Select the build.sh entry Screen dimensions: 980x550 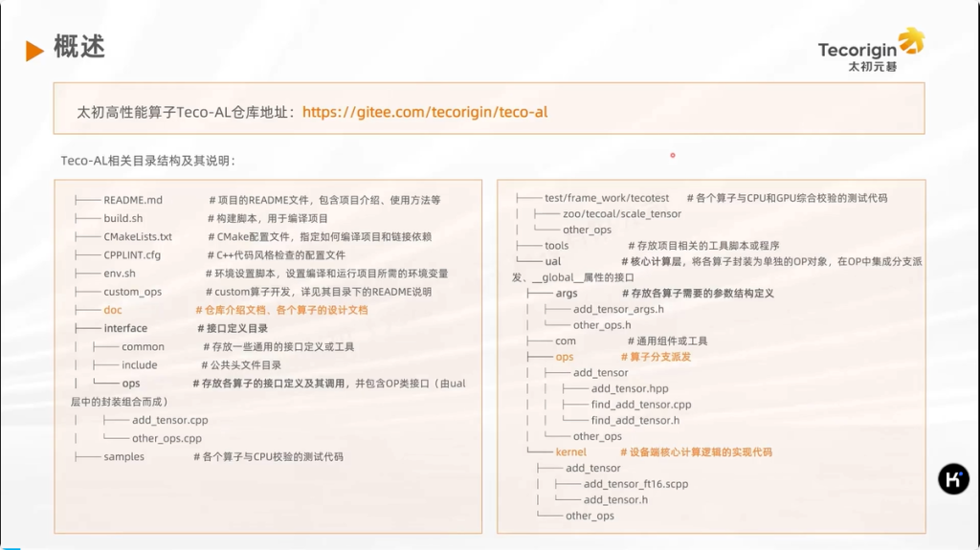point(122,218)
